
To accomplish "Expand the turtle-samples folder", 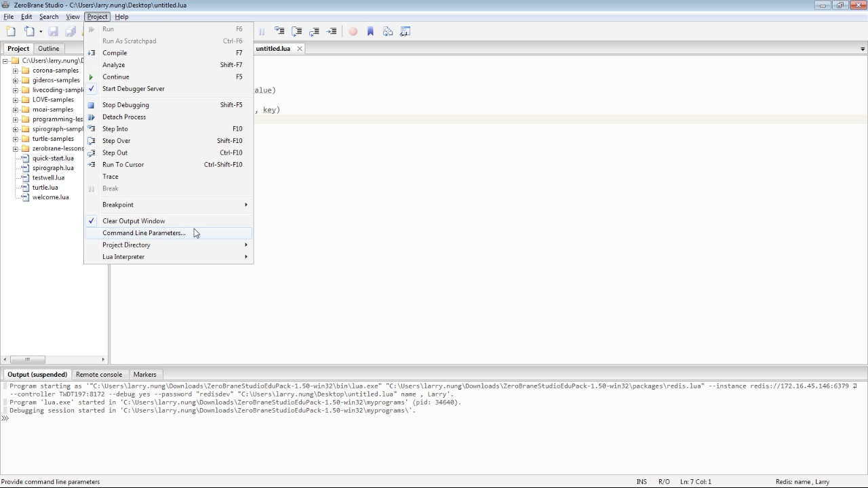I will click(16, 139).
